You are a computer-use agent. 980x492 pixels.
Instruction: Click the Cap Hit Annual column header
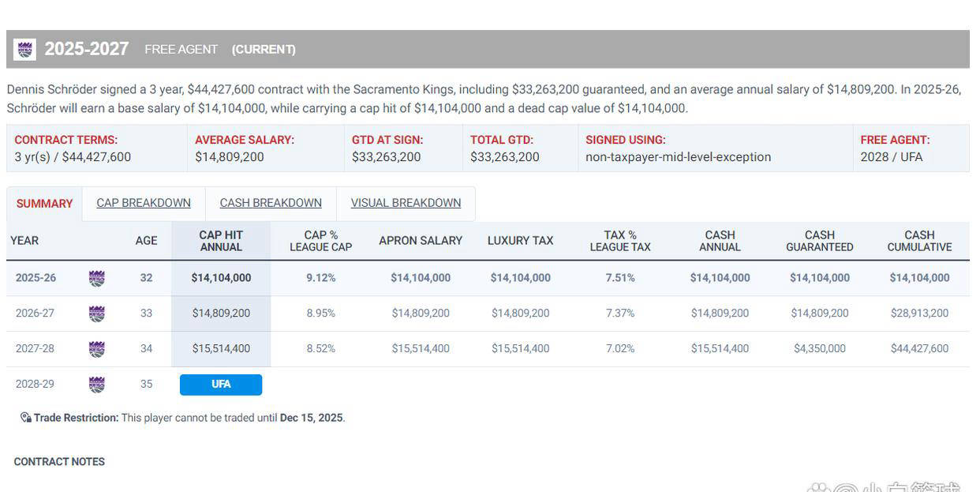[x=221, y=241]
